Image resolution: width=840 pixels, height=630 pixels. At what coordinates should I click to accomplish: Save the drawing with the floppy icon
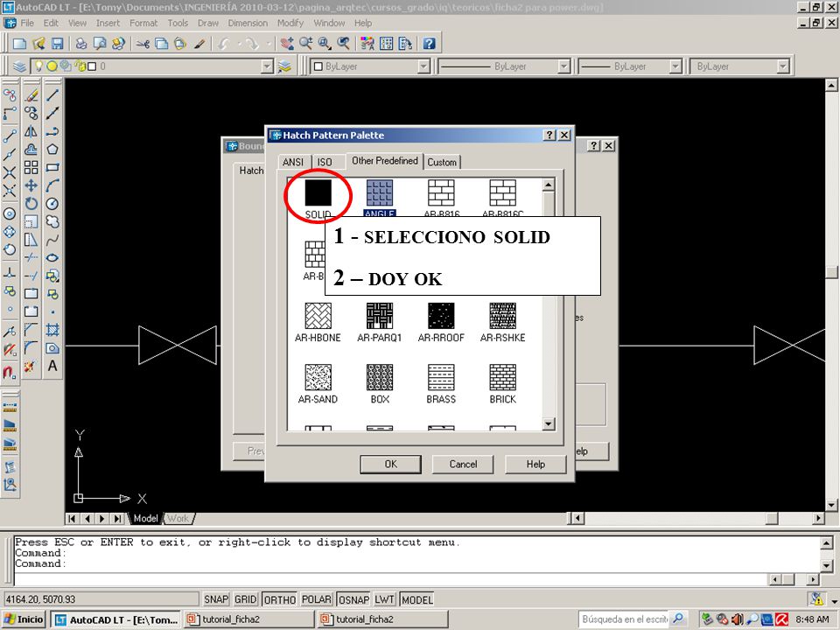click(57, 44)
